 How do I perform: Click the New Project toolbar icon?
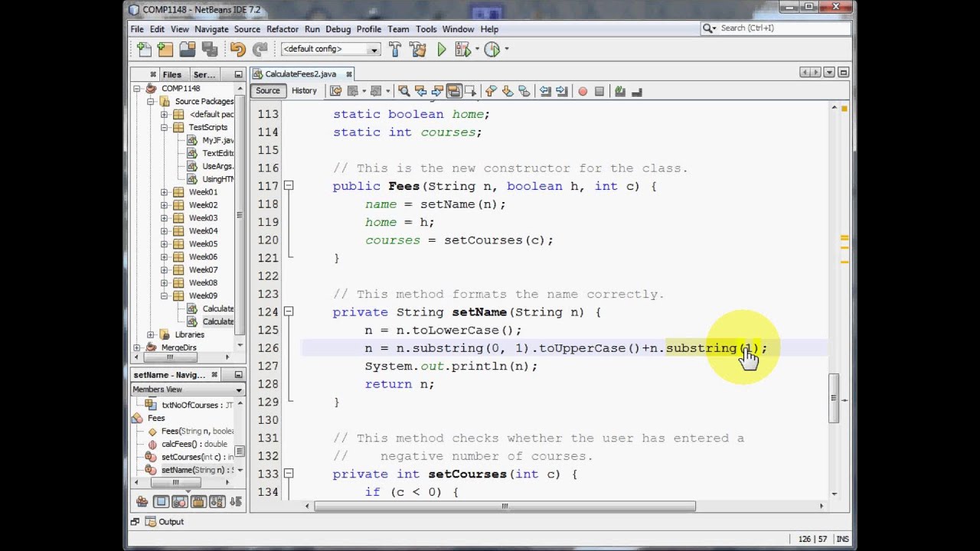165,50
